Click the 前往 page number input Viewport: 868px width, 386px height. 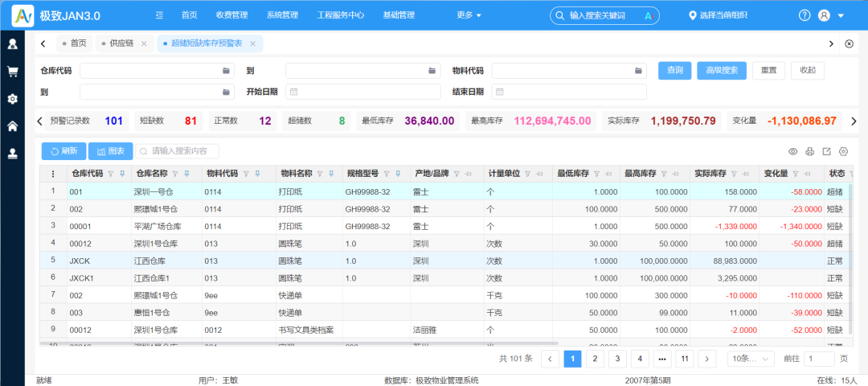[819, 359]
